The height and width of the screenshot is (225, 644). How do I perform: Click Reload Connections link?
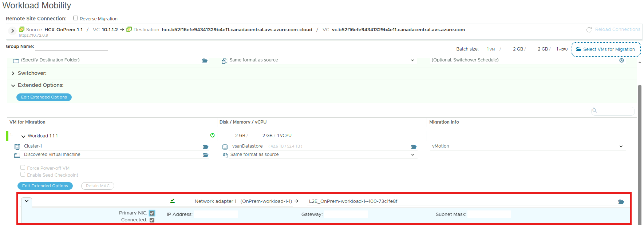[617, 29]
